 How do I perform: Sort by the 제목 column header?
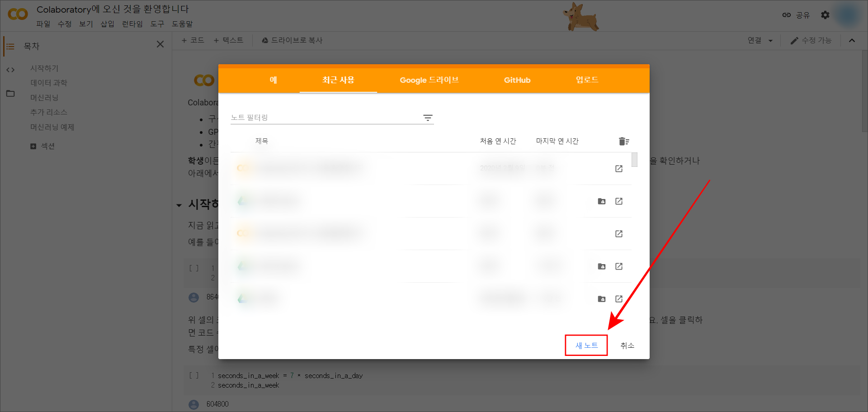(262, 141)
